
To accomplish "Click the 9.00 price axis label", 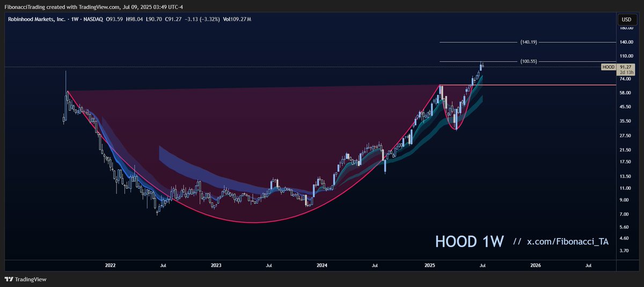I will click(624, 200).
